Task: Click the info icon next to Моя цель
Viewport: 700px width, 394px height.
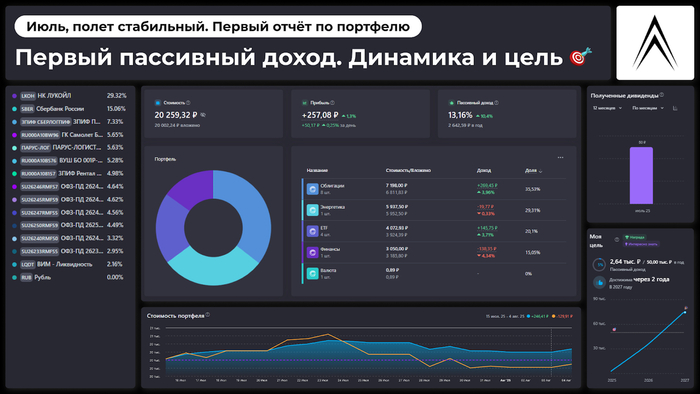Action: tap(617, 240)
